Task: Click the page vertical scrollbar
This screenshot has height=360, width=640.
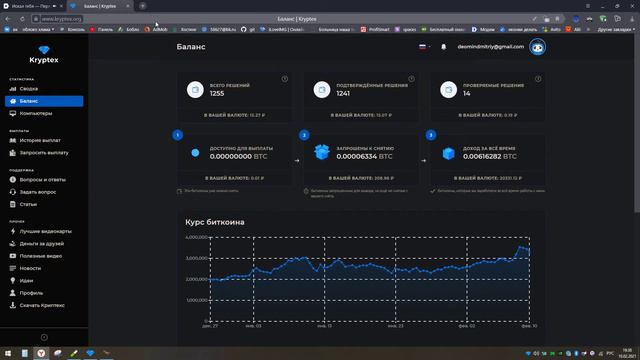Action: pos(637,122)
